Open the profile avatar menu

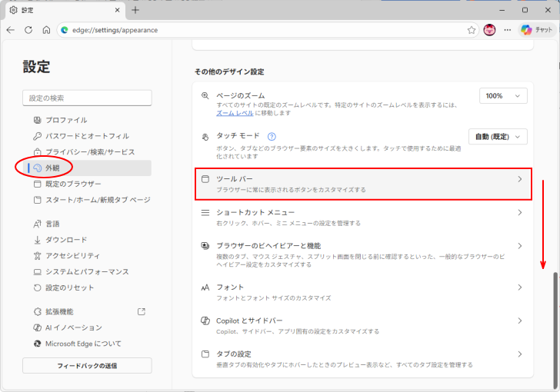[x=489, y=30]
